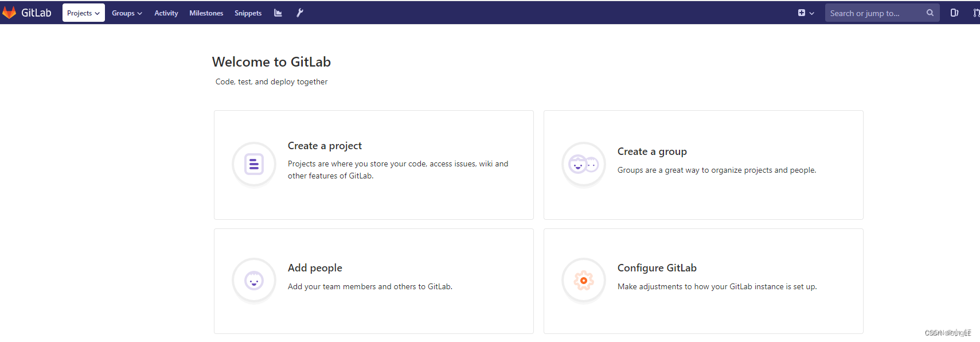Open the Create a project heading
Viewport: 980px width, 342px height.
point(325,146)
